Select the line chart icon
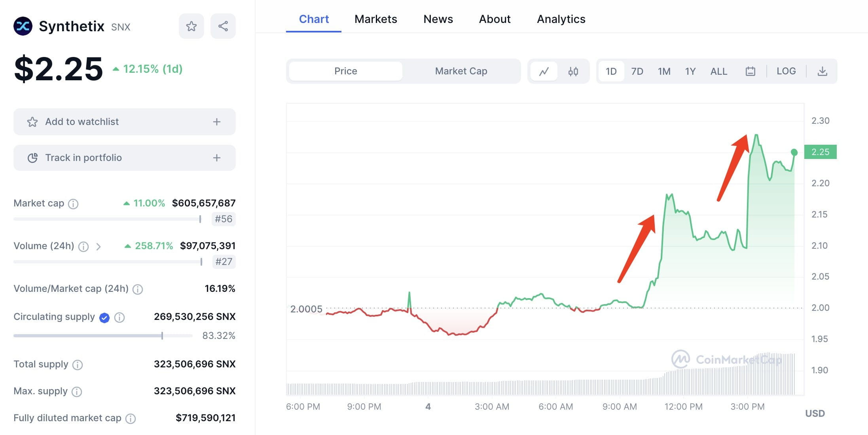 pyautogui.click(x=544, y=71)
